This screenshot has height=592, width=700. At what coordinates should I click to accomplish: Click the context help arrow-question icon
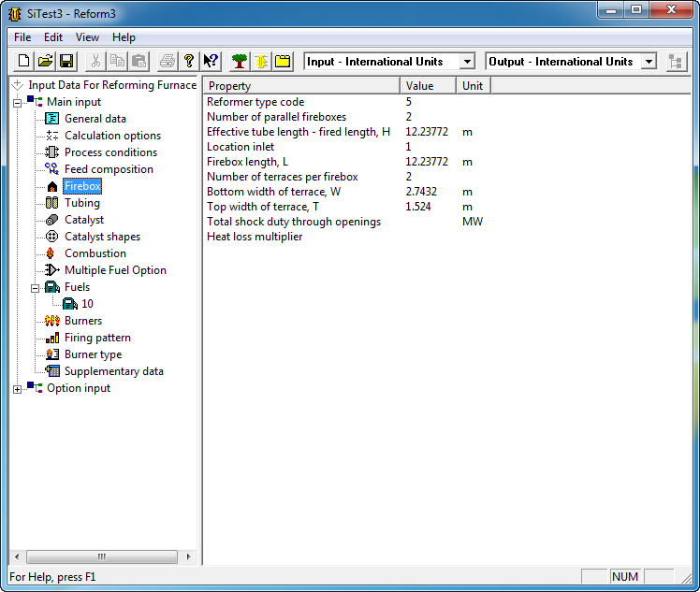(211, 61)
